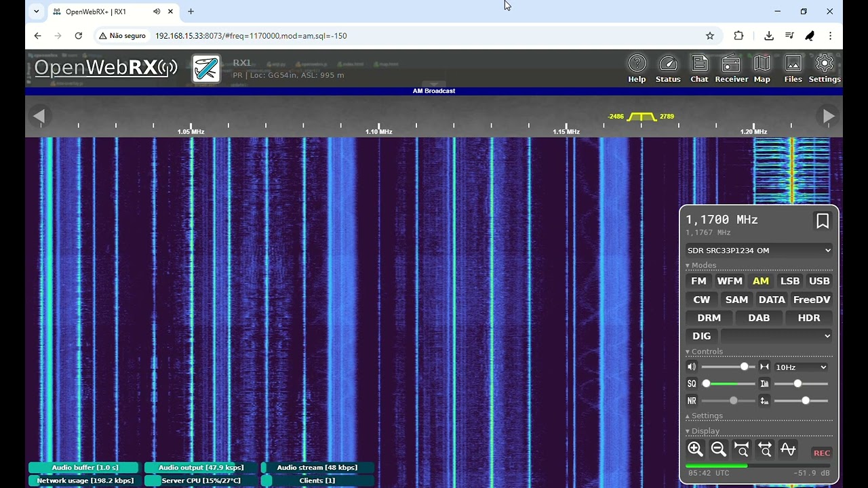Select DIG mode button

[x=702, y=335]
